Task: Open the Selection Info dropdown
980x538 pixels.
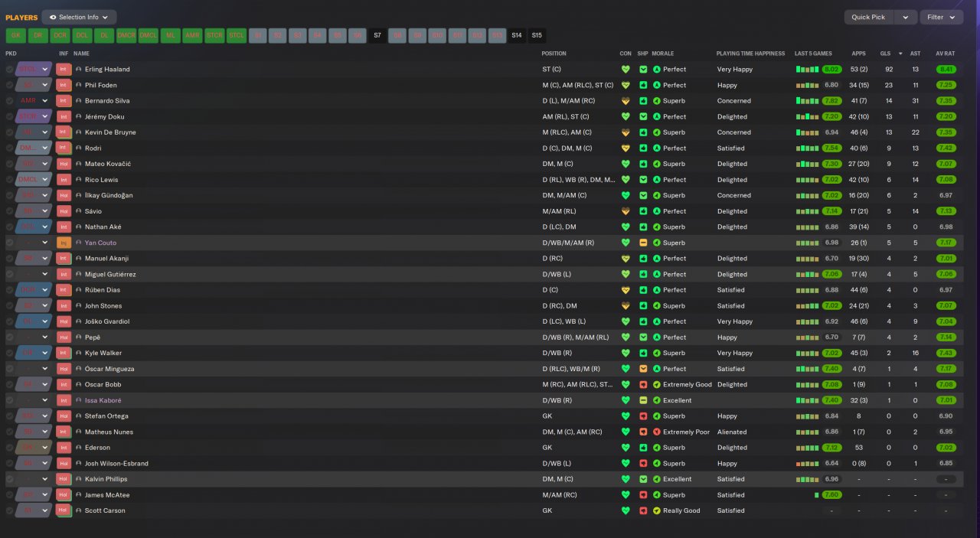Action: tap(79, 17)
